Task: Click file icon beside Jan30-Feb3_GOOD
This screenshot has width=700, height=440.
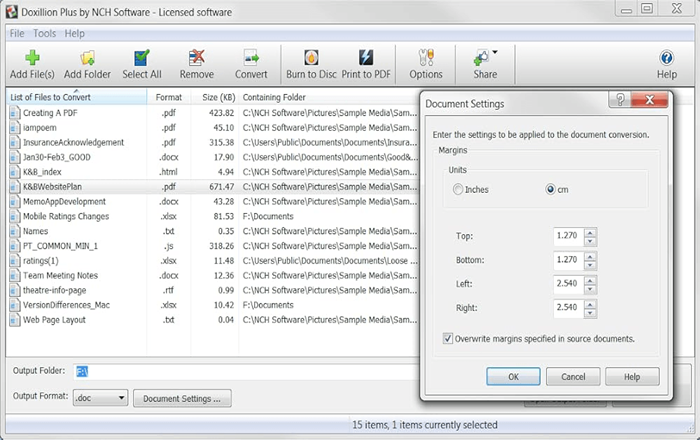Action: [x=15, y=157]
